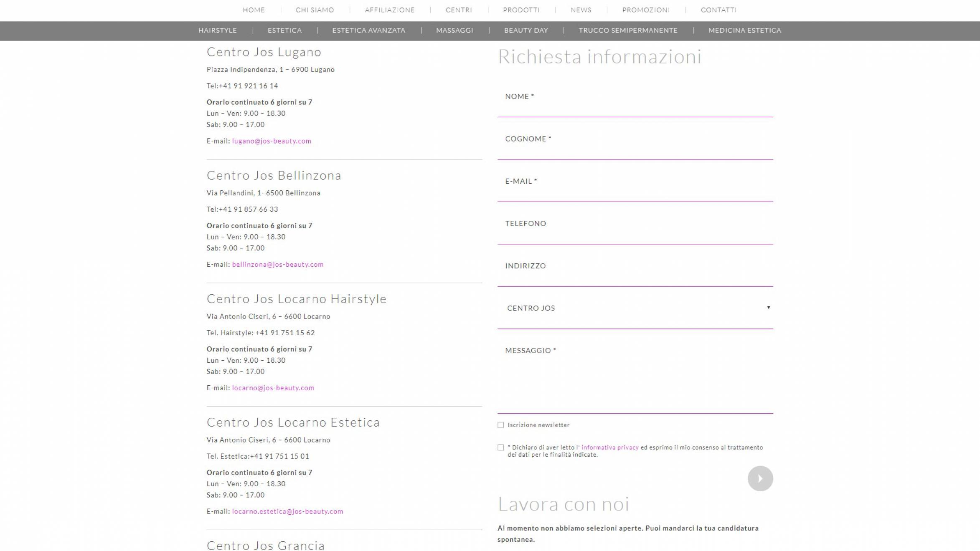Click phone number +41 91 857 66 33
Image resolution: width=980 pixels, height=551 pixels.
tap(248, 210)
